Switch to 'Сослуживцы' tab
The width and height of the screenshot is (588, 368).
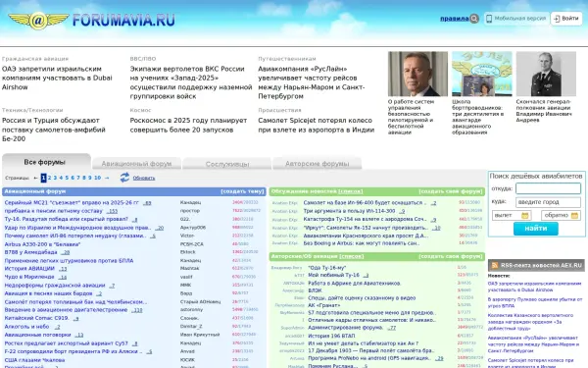pos(227,164)
